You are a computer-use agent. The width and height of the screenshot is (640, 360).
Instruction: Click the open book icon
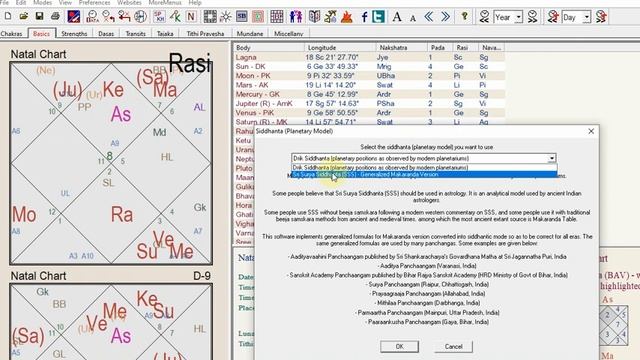tap(314, 16)
